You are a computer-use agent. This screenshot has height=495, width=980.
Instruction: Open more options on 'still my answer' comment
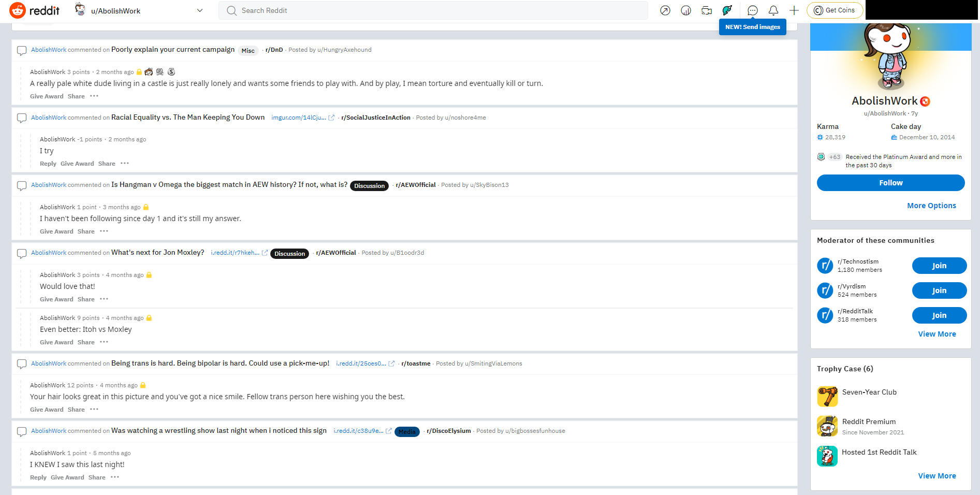pyautogui.click(x=104, y=231)
